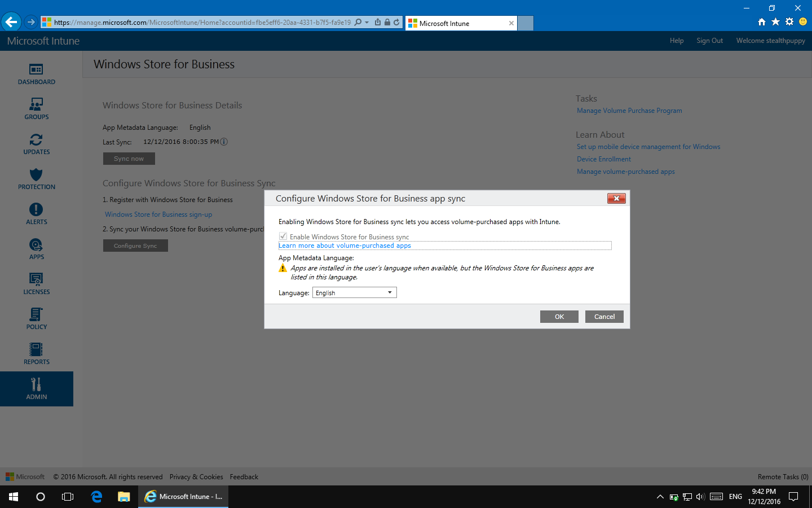This screenshot has width=812, height=508.
Task: Open Set up mobile device management link
Action: [648, 147]
